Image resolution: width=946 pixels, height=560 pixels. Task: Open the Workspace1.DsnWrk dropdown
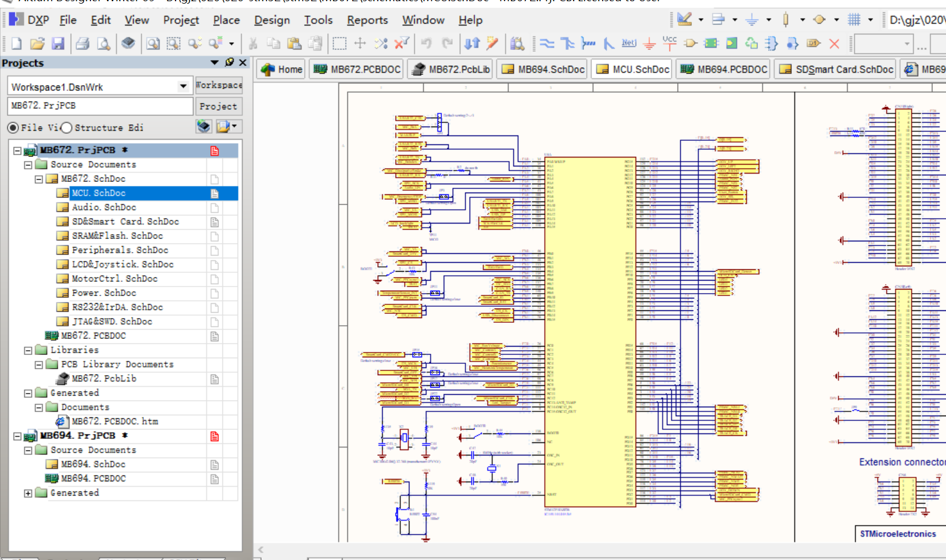(x=183, y=87)
